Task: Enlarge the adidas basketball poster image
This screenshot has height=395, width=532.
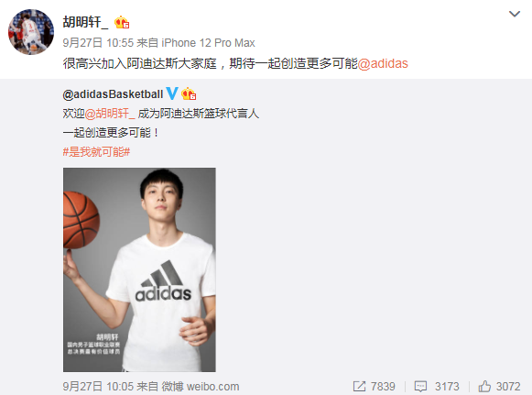Action: pos(139,269)
